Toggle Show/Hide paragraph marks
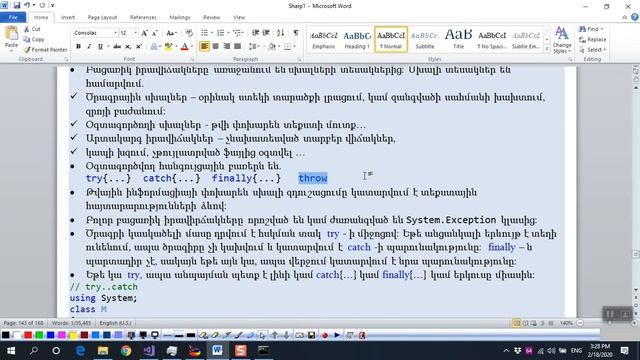This screenshot has width=640, height=360. coord(296,33)
